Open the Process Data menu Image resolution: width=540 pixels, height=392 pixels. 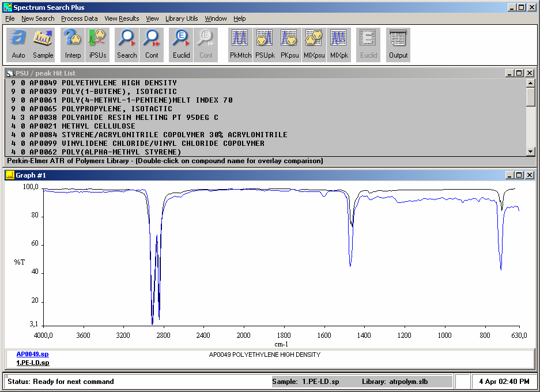click(x=79, y=18)
